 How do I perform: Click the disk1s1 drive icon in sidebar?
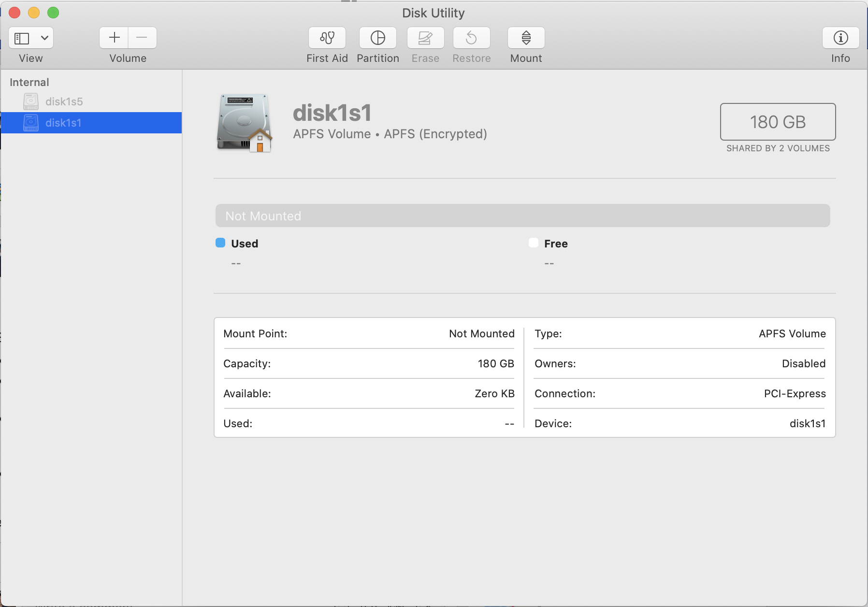tap(31, 123)
